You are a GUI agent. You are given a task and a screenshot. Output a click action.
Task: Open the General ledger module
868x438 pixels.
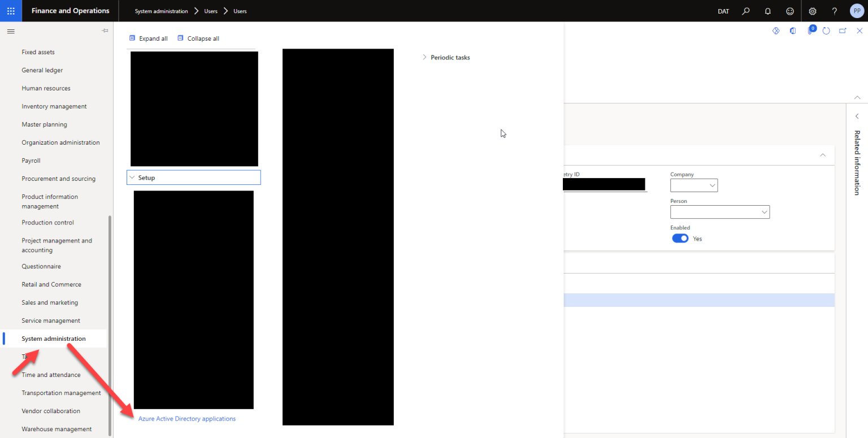pos(42,70)
